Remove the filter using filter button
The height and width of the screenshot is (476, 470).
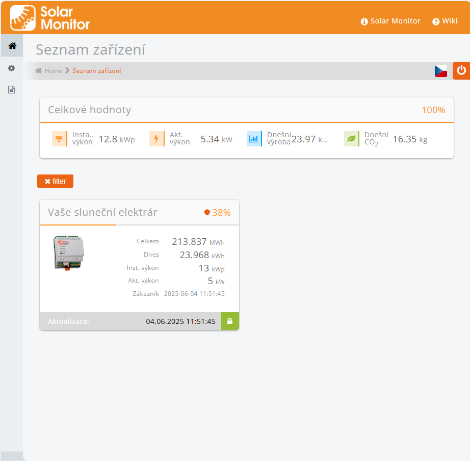pos(55,181)
